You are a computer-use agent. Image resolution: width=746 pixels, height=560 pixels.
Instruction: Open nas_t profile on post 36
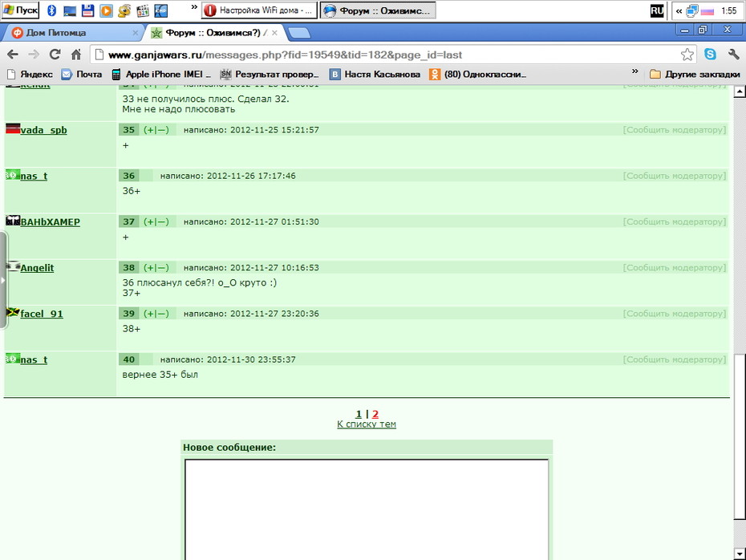pos(34,176)
